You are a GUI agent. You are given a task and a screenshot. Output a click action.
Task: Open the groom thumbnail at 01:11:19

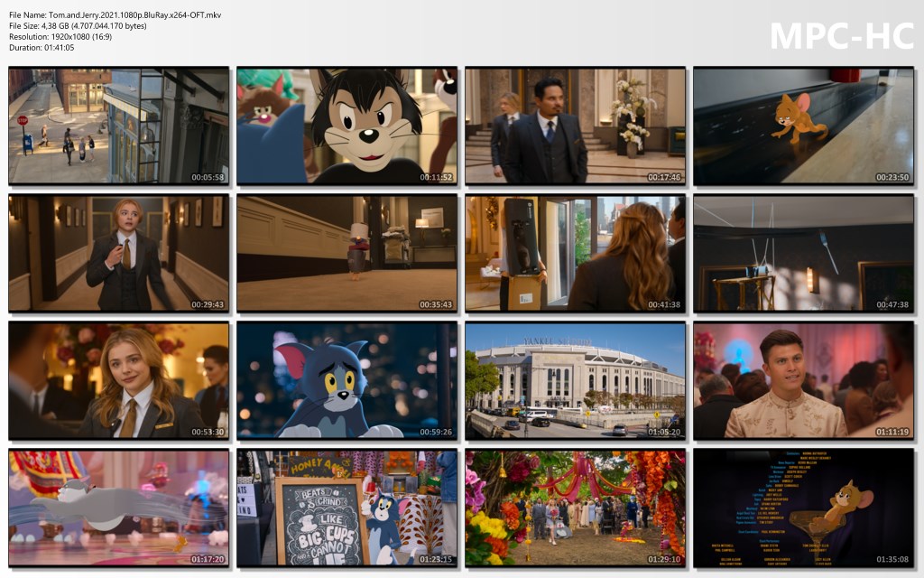(803, 380)
